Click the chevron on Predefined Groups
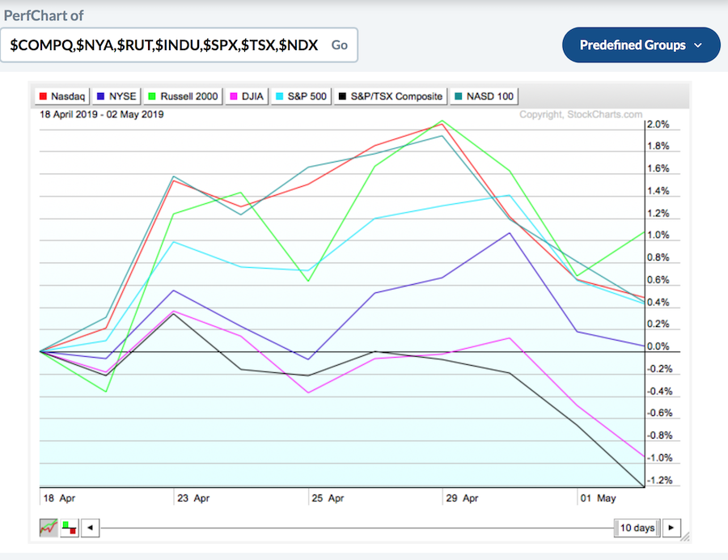728x560 pixels. tap(698, 45)
